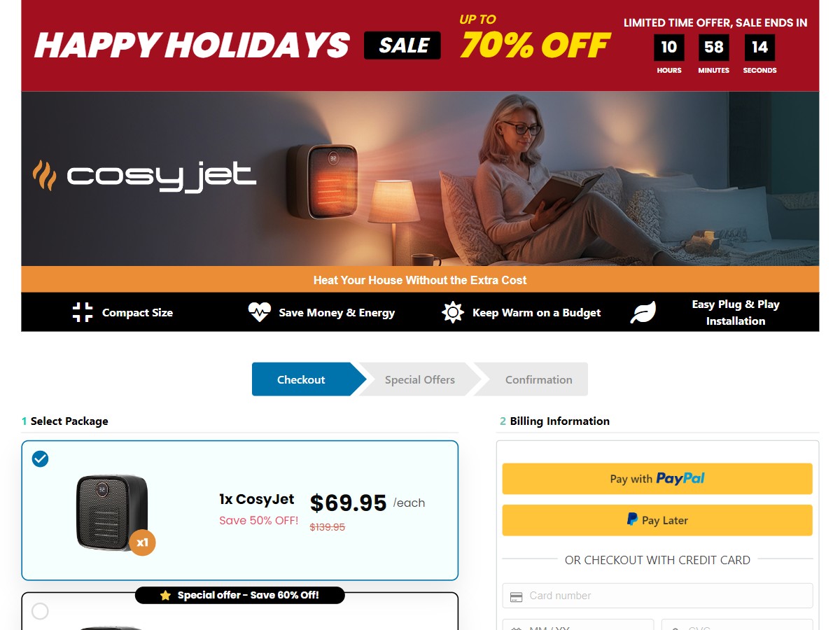Viewport: 840px width, 630px height.
Task: Focus the Card number input field
Action: 657,596
